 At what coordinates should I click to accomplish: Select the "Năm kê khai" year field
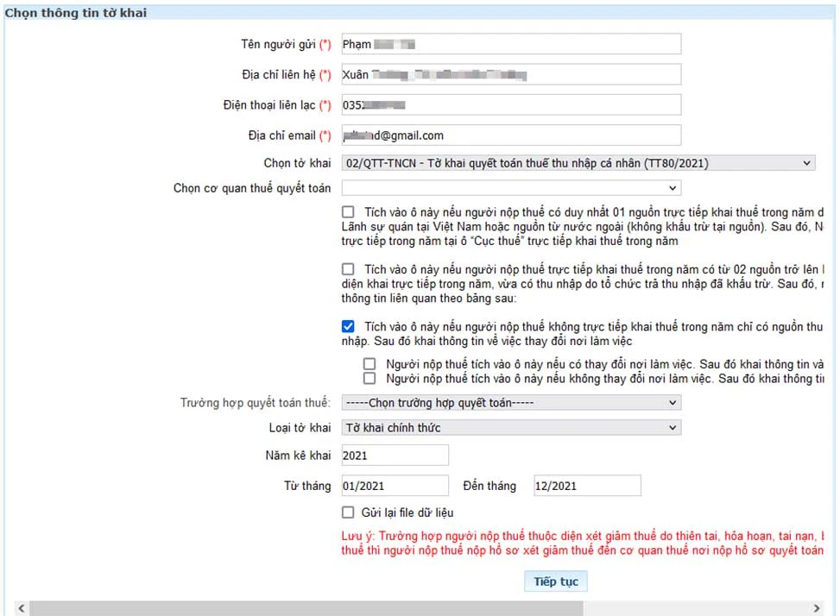(395, 455)
